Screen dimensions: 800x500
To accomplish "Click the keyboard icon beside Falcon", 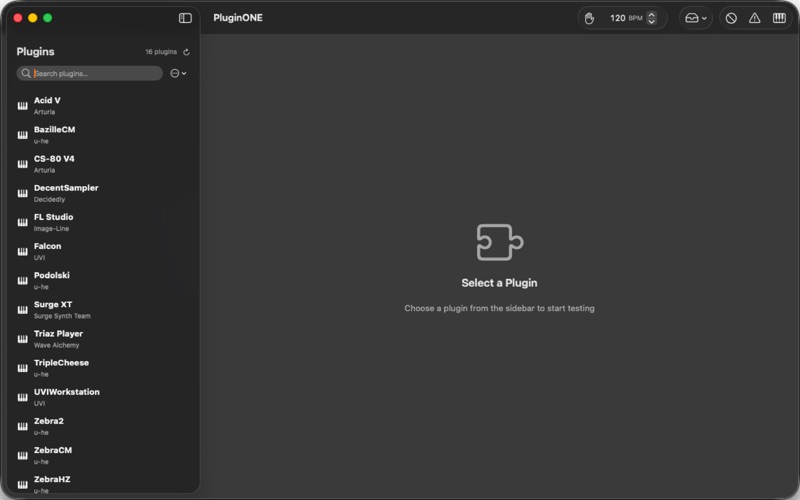I will (22, 251).
